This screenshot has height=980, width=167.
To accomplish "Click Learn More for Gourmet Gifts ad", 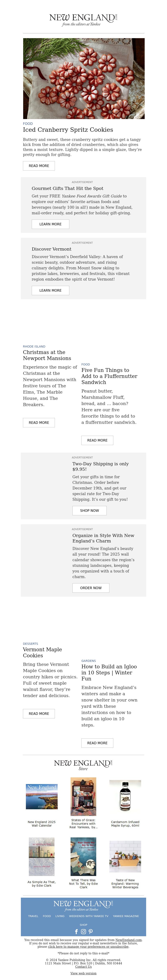I will coord(50,224).
